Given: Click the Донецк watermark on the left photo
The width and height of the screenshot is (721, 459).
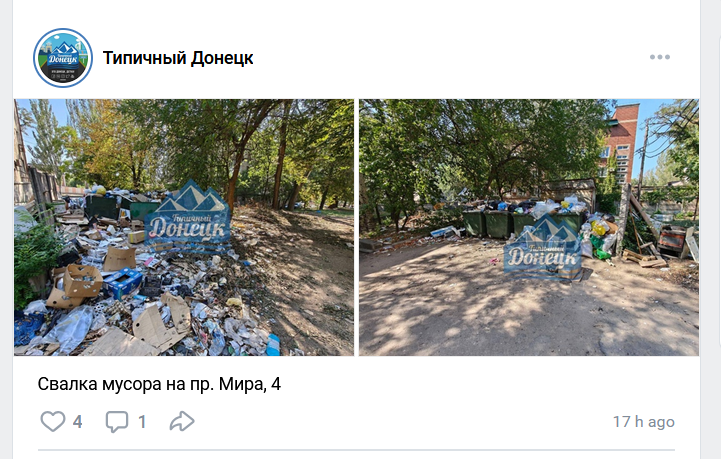Looking at the screenshot, I should (187, 216).
